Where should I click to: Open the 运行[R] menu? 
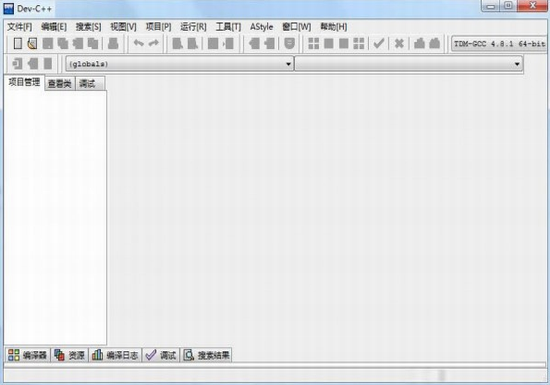click(x=193, y=27)
